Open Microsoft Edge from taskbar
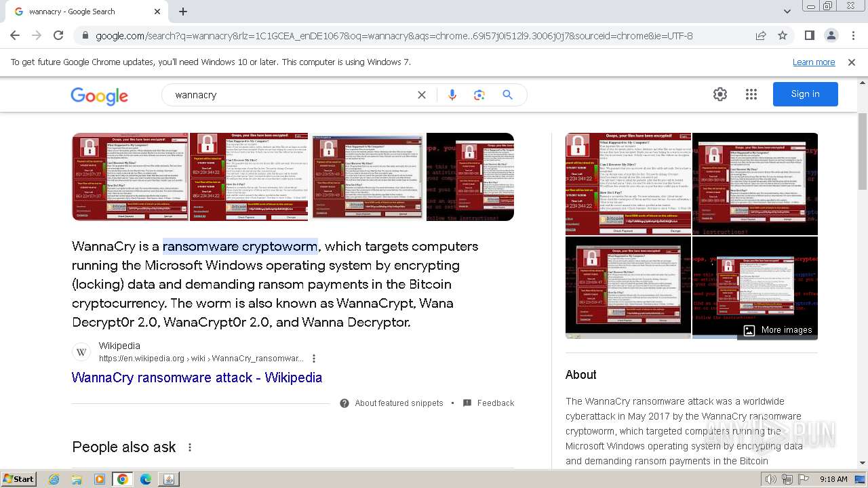This screenshot has height=488, width=868. point(146,479)
